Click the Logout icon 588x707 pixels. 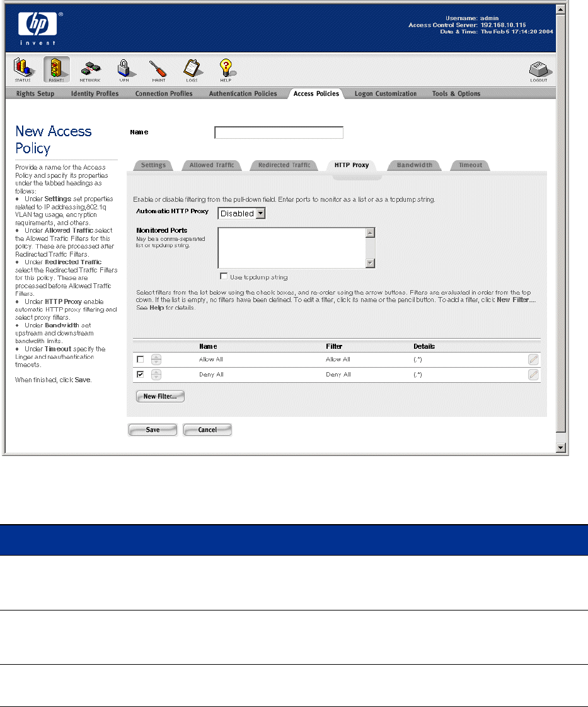click(539, 72)
